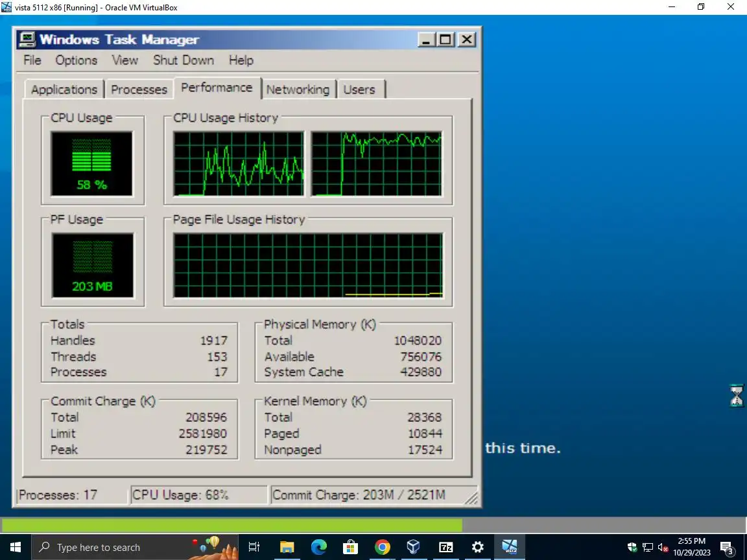Viewport: 747px width, 560px height.
Task: Click the first CPU Usage History graph
Action: [238, 163]
